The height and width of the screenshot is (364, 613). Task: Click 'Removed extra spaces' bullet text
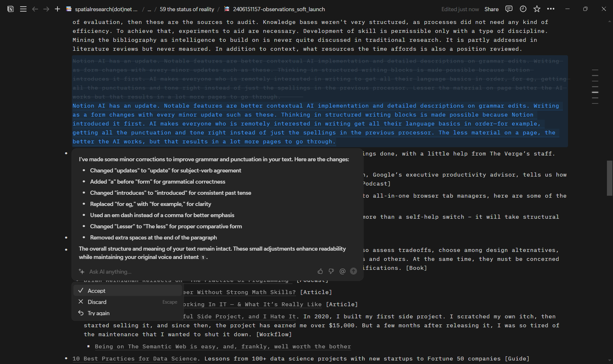pyautogui.click(x=153, y=238)
